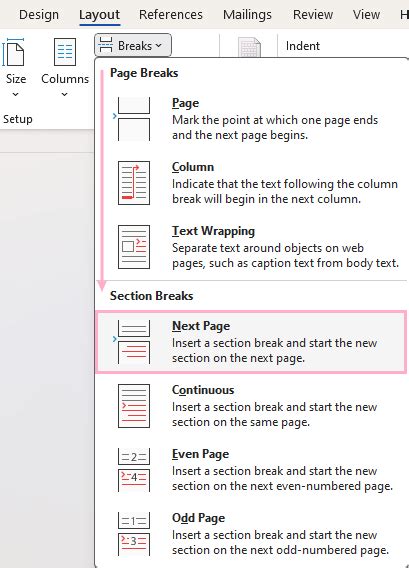The image size is (409, 568).
Task: Insert a Continuous section break
Action: coord(250,406)
